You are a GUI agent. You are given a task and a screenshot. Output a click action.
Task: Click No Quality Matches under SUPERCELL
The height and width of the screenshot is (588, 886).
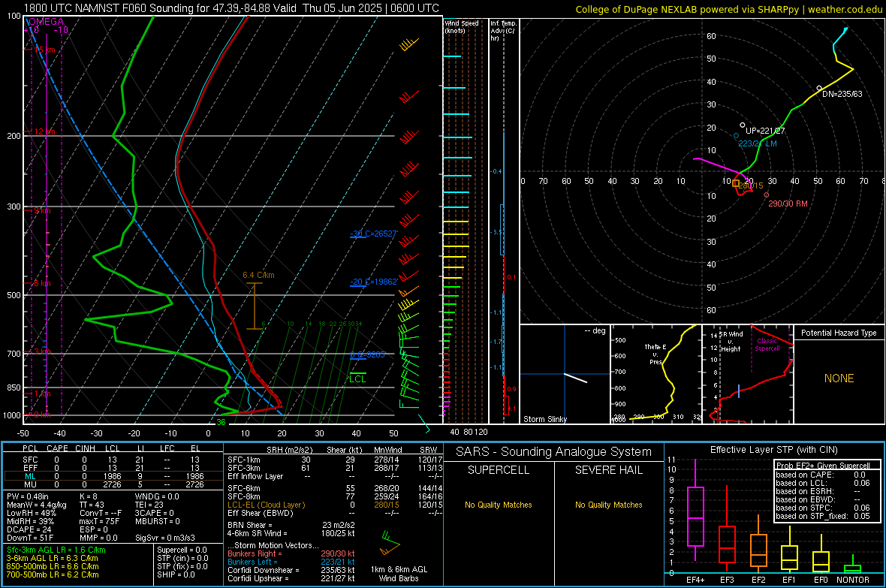499,505
